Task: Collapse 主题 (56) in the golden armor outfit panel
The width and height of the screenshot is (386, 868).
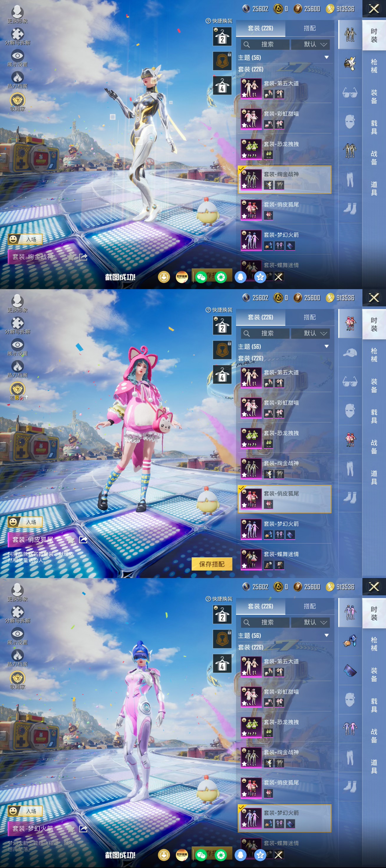Action: pos(326,58)
